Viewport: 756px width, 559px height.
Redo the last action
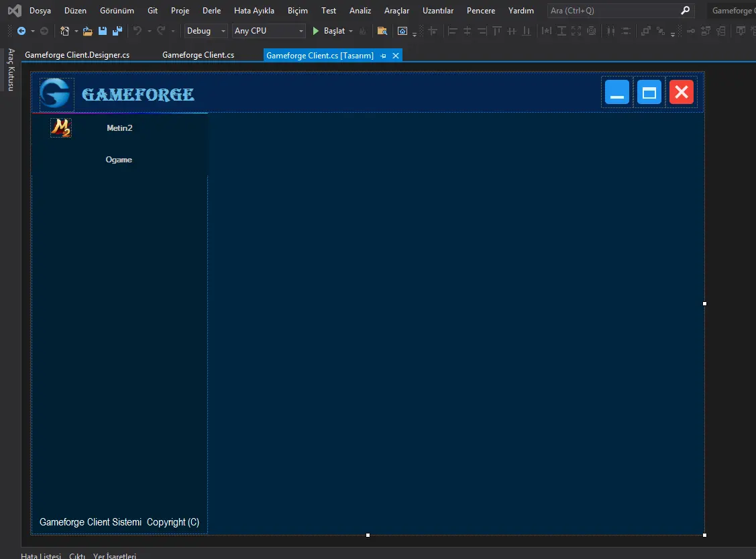tap(161, 31)
